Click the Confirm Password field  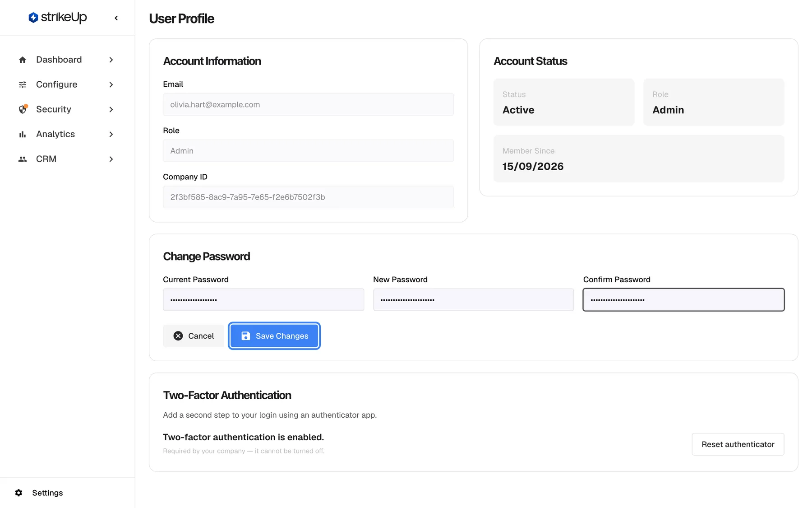click(683, 300)
